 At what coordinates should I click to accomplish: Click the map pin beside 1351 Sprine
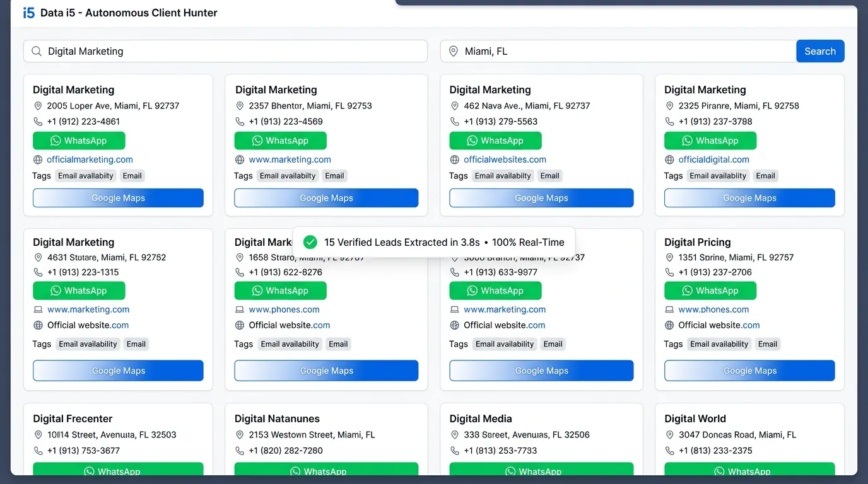pos(669,257)
